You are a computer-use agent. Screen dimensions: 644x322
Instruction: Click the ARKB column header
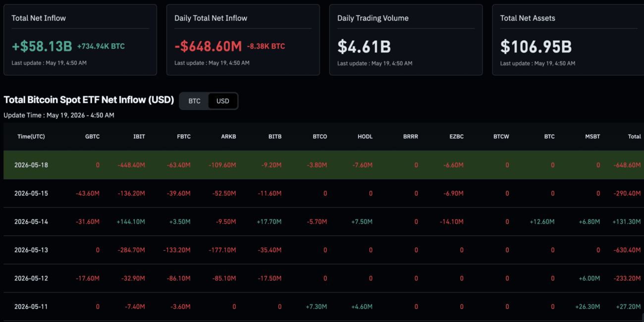point(228,137)
